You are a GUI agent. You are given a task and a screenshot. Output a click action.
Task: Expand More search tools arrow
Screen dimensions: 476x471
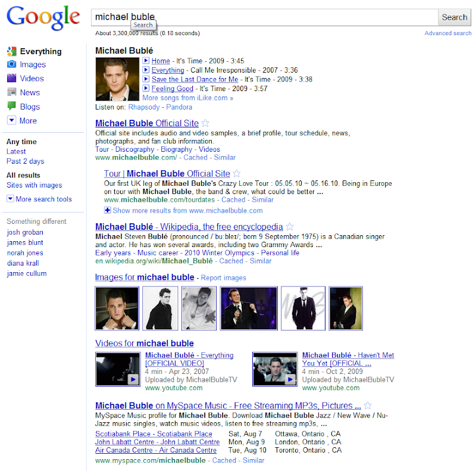point(10,199)
